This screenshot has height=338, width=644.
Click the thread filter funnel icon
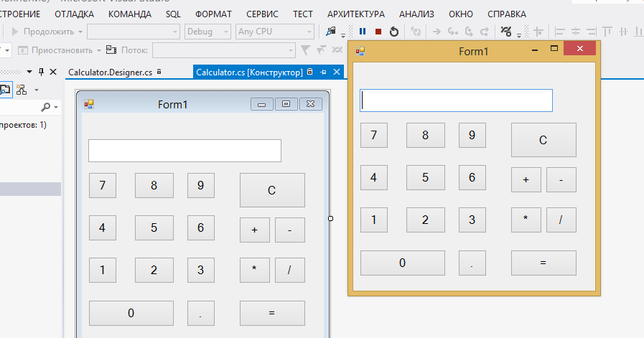[305, 50]
